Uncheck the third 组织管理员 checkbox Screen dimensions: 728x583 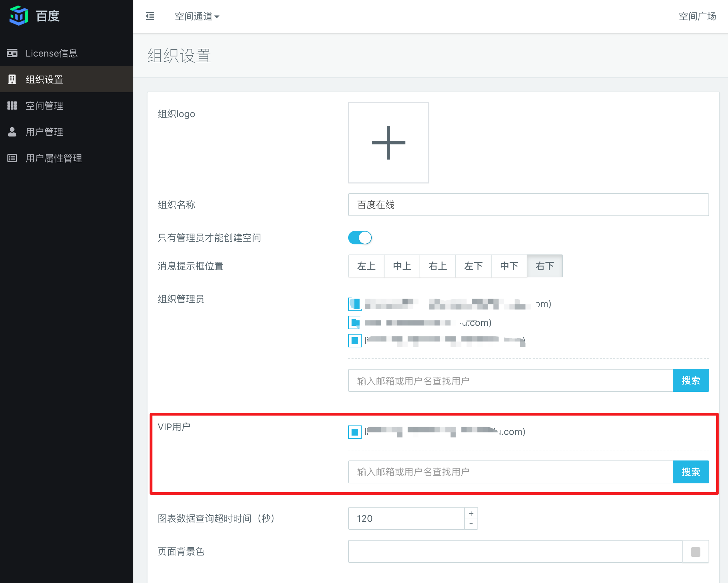click(x=355, y=341)
